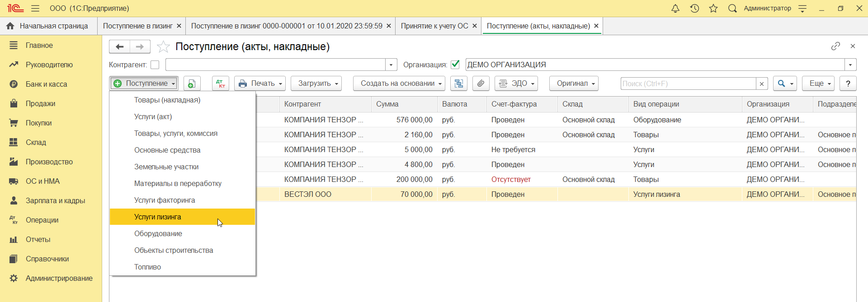868x302 pixels.
Task: Open notifications bell icon
Action: pos(675,9)
